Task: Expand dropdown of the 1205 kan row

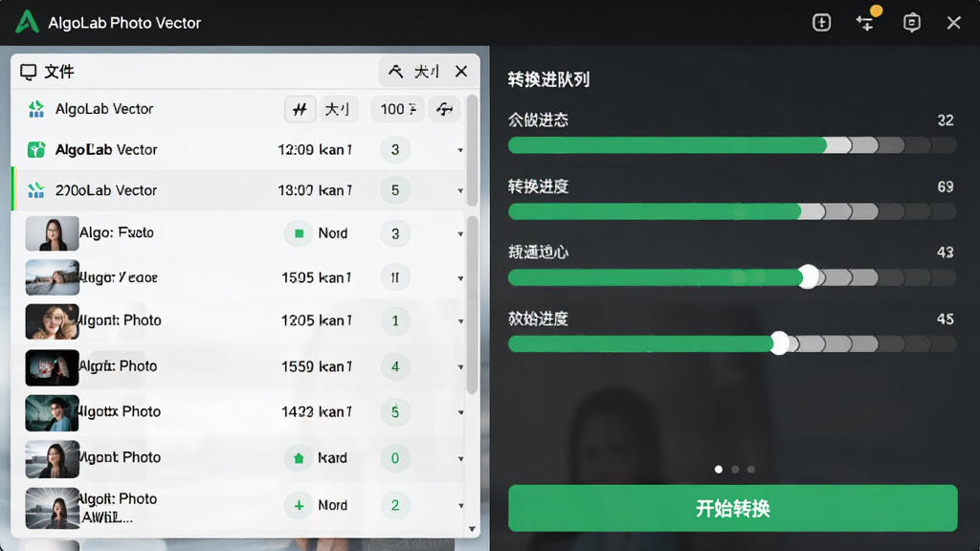Action: (x=460, y=321)
